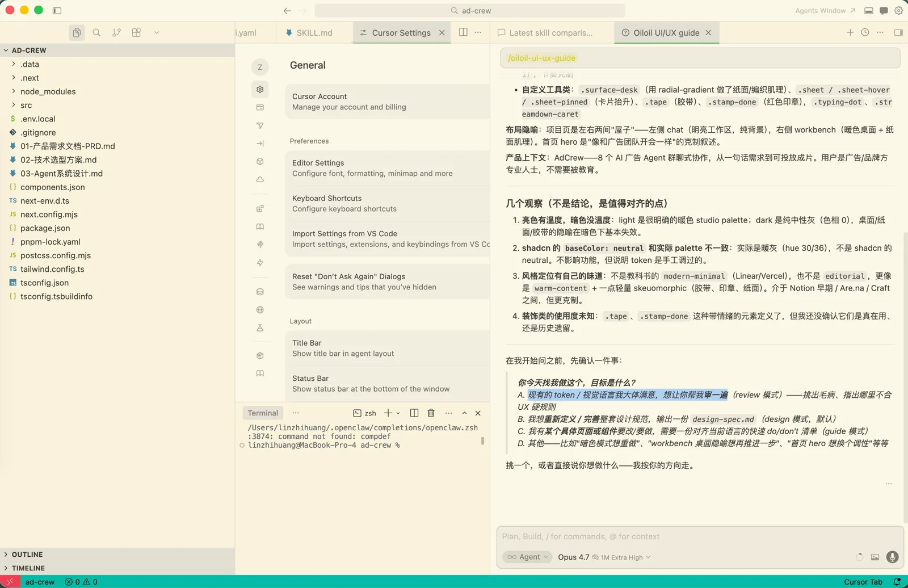The width and height of the screenshot is (908, 588).
Task: Open Reset Don't Ask Again Dialogs row
Action: click(388, 282)
